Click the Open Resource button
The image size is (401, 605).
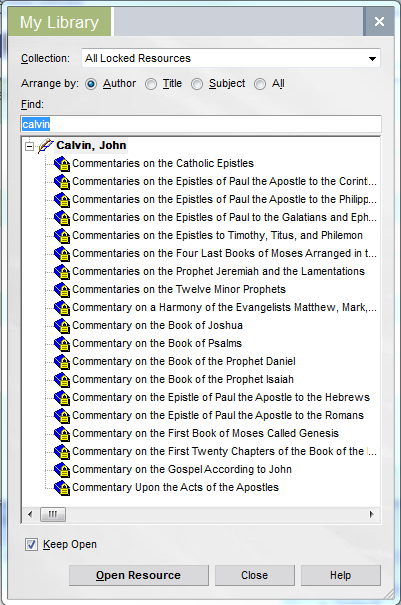click(139, 575)
